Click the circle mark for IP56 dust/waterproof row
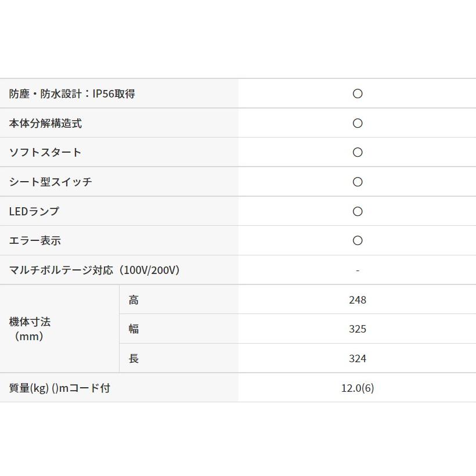This screenshot has width=476, height=476. [358, 93]
